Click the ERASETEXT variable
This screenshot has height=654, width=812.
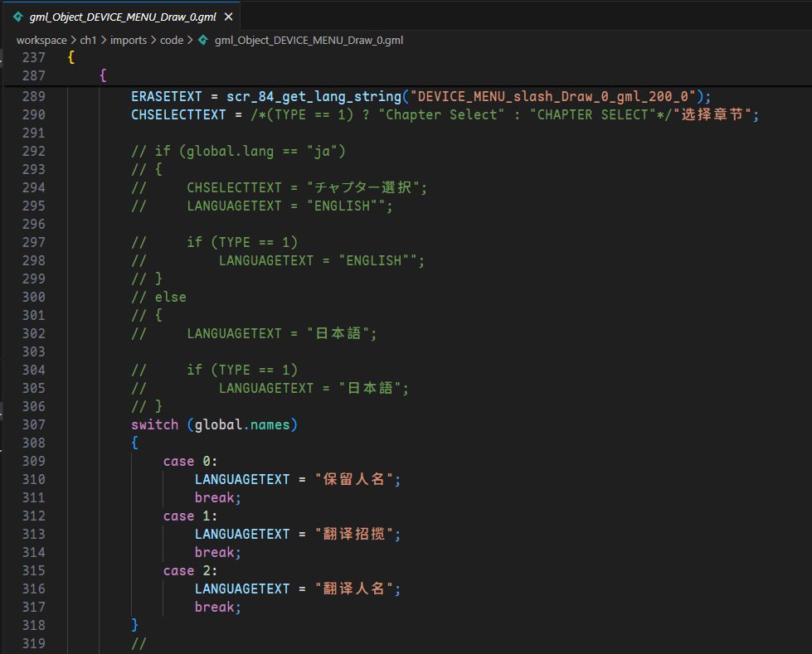166,97
